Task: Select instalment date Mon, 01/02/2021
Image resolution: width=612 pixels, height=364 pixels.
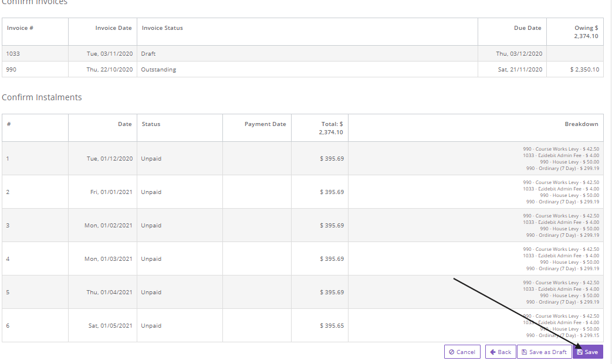Action: pyautogui.click(x=109, y=226)
